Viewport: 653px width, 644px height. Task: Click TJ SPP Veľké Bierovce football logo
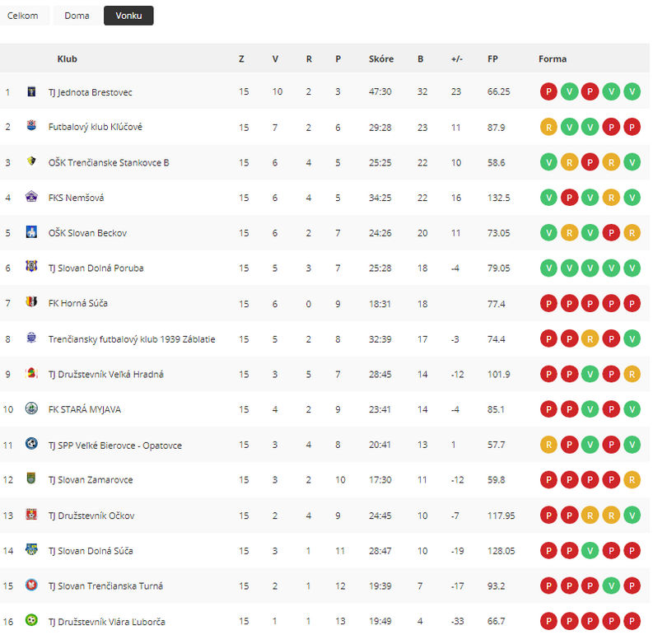pyautogui.click(x=31, y=443)
